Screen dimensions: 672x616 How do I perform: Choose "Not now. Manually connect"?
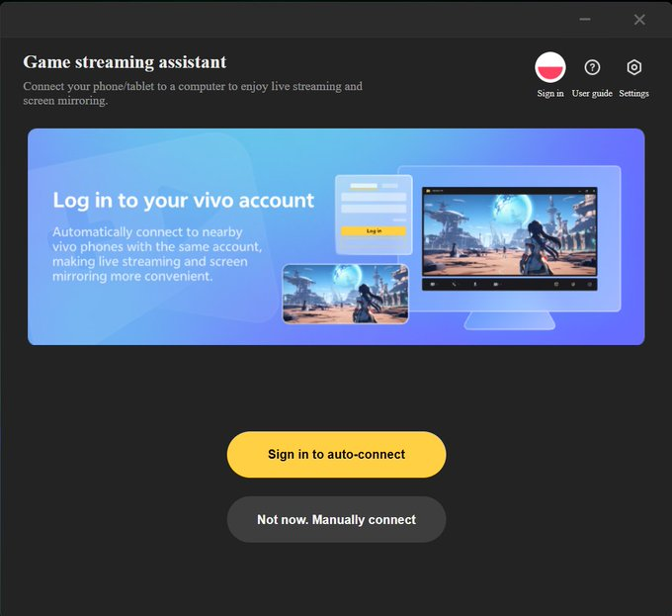tap(336, 519)
